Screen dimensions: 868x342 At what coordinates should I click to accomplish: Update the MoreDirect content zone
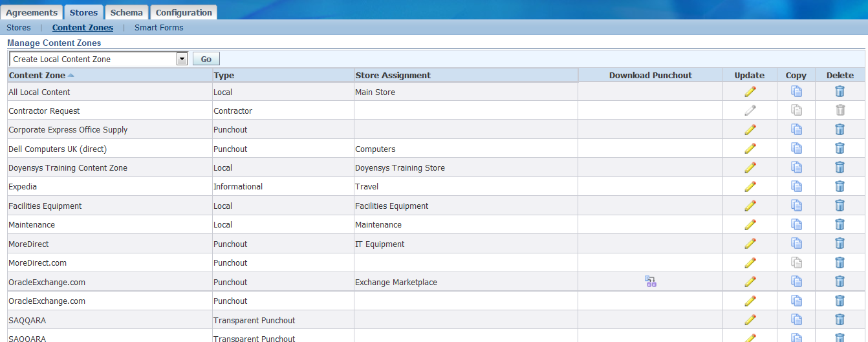(750, 244)
